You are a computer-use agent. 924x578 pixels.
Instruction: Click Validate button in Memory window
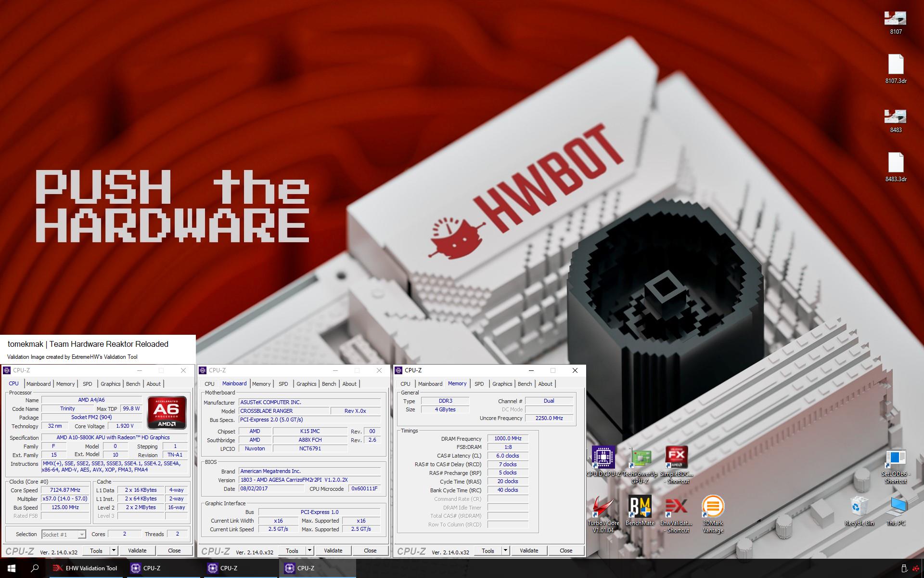pos(529,551)
